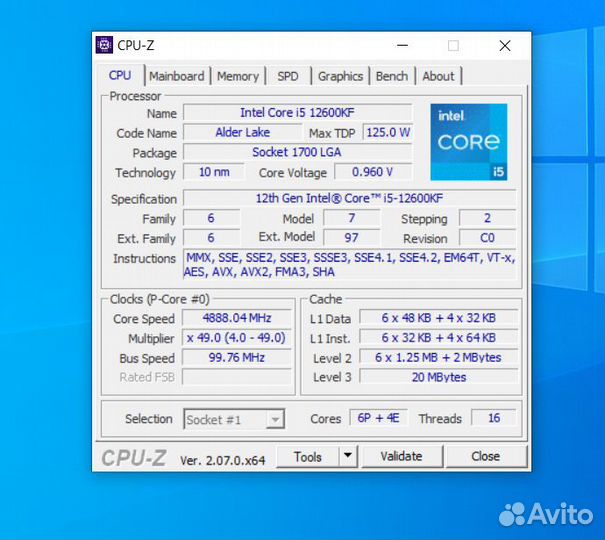Image resolution: width=605 pixels, height=540 pixels.
Task: Show the About tab
Action: point(438,76)
